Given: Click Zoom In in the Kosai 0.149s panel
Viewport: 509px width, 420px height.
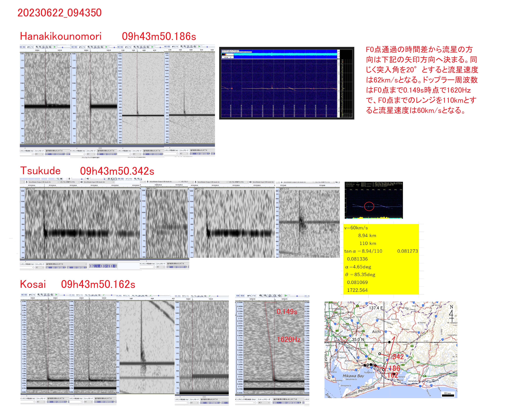Looking at the screenshot, I should pyautogui.click(x=261, y=296).
